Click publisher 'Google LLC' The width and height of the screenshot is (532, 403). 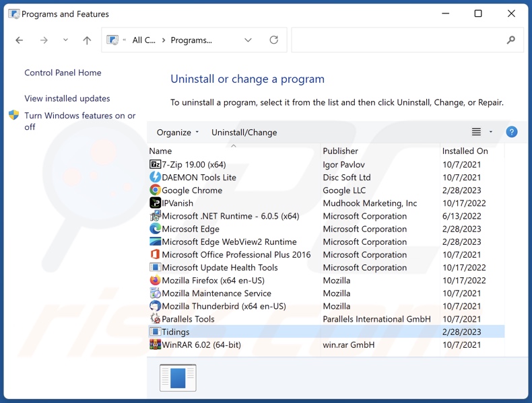pyautogui.click(x=344, y=190)
